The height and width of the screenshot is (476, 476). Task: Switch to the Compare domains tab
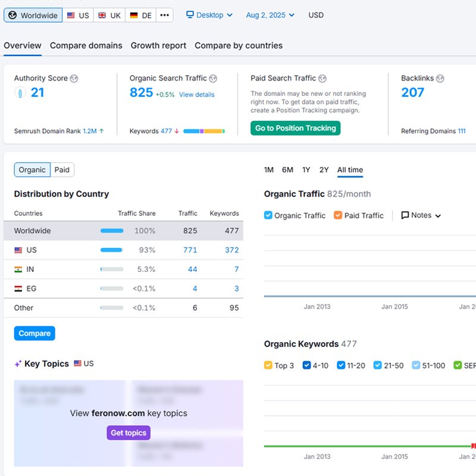click(86, 46)
